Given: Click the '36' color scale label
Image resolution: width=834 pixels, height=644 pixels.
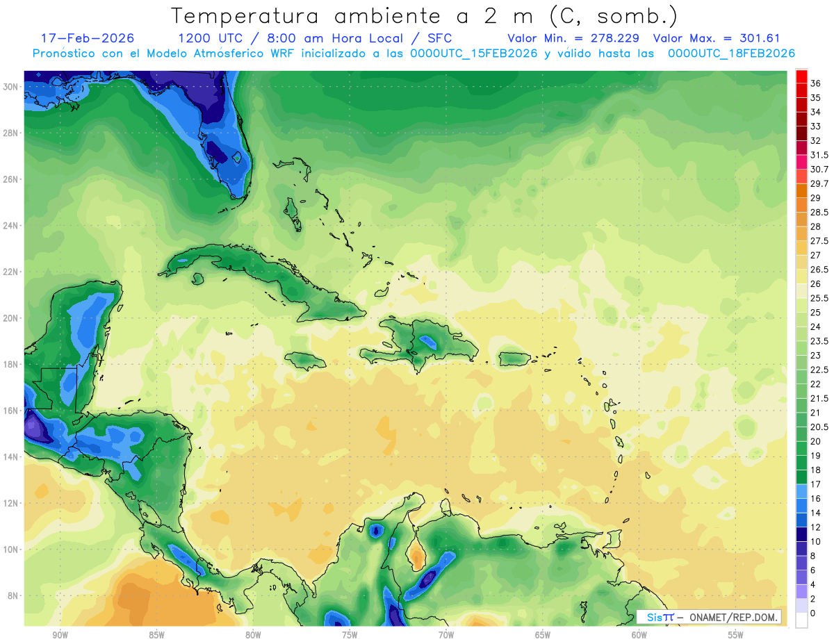Looking at the screenshot, I should 815,83.
